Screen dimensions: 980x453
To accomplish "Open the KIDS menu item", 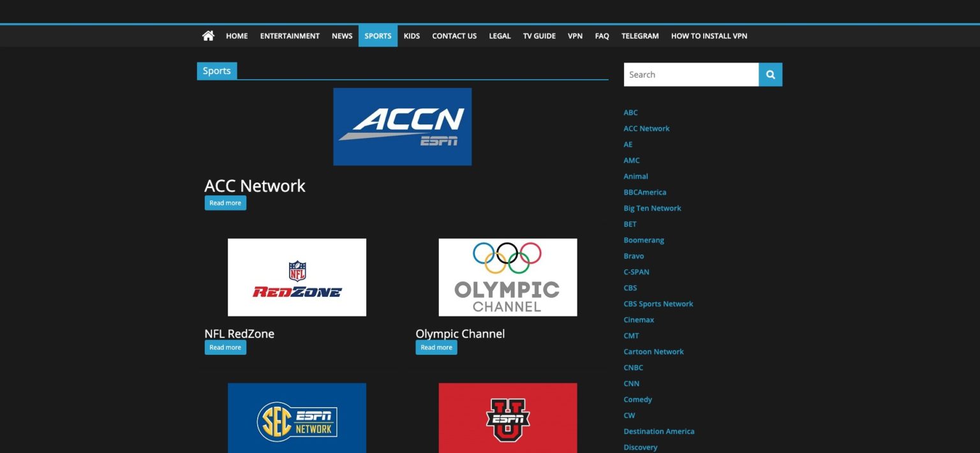I will [412, 36].
